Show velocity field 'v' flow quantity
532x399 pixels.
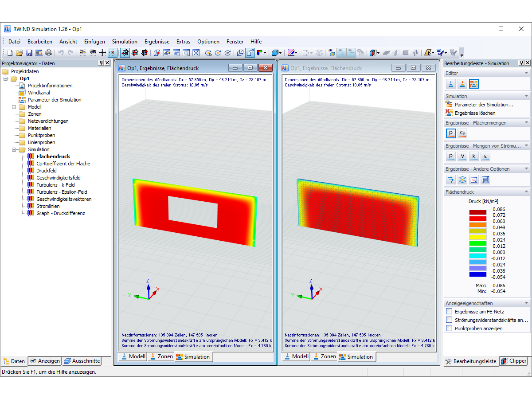462,156
